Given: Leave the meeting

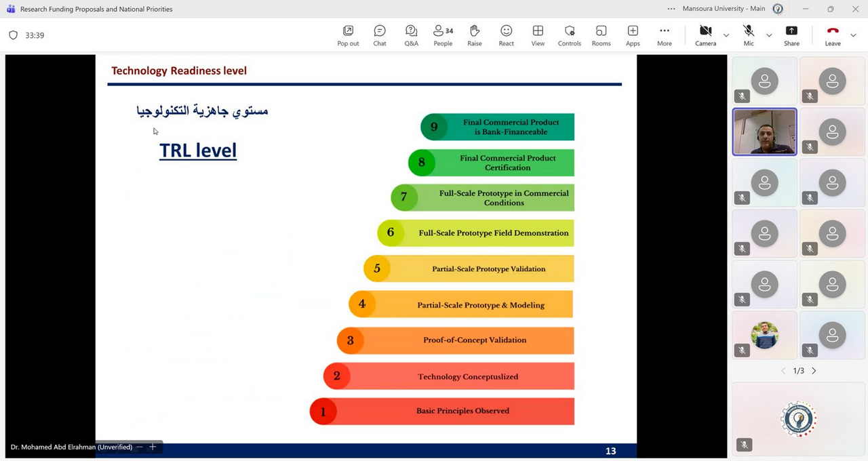Looking at the screenshot, I should coord(833,35).
